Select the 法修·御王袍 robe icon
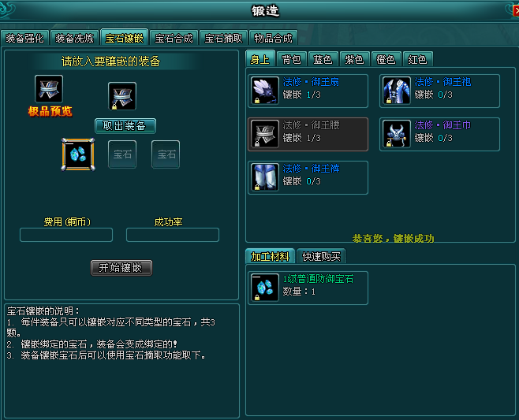 (x=396, y=91)
